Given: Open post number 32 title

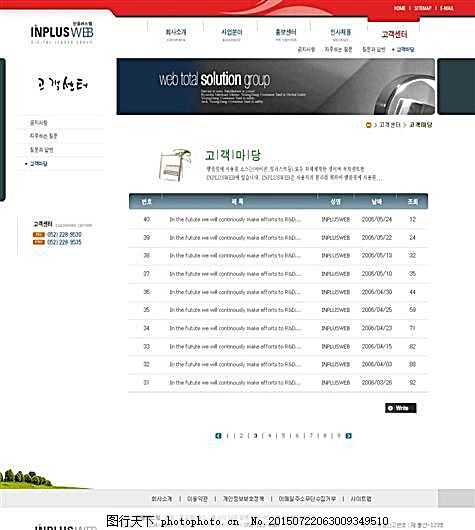Looking at the screenshot, I should click(x=235, y=364).
